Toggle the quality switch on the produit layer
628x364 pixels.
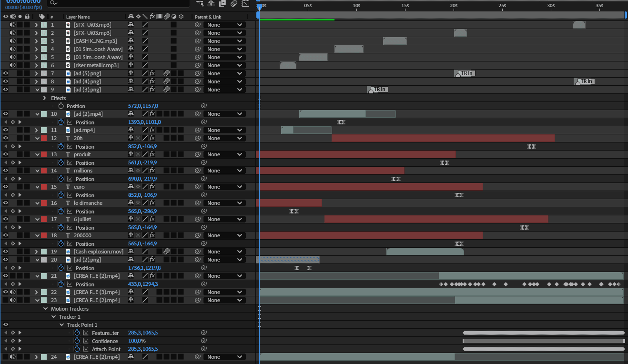[145, 154]
